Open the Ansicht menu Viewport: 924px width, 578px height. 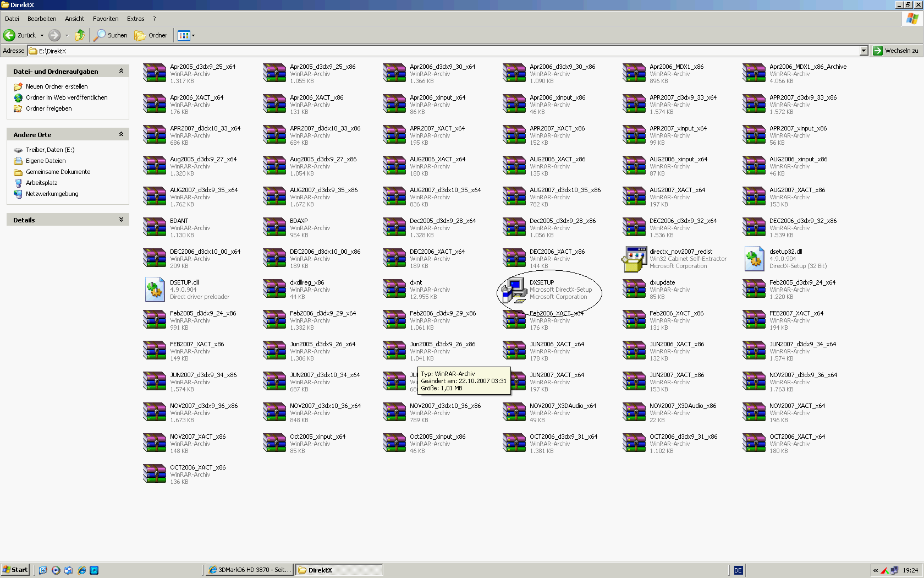pyautogui.click(x=75, y=19)
